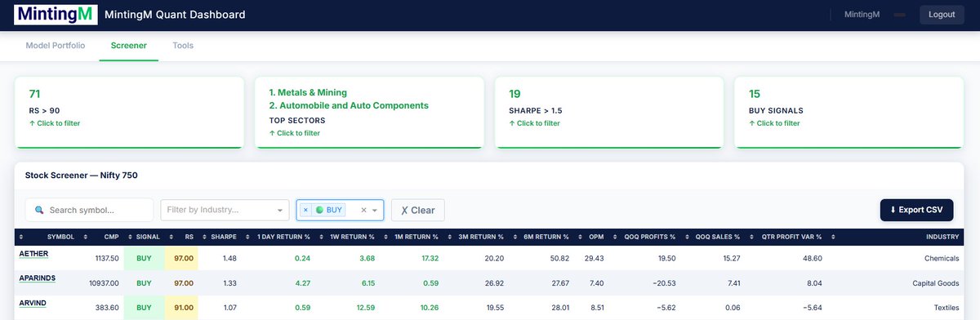Click QTR profit var value 48.60
980x320 pixels.
coord(812,258)
